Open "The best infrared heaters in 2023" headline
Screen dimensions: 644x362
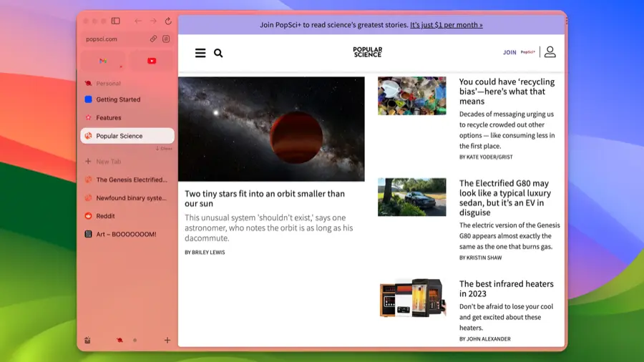507,288
